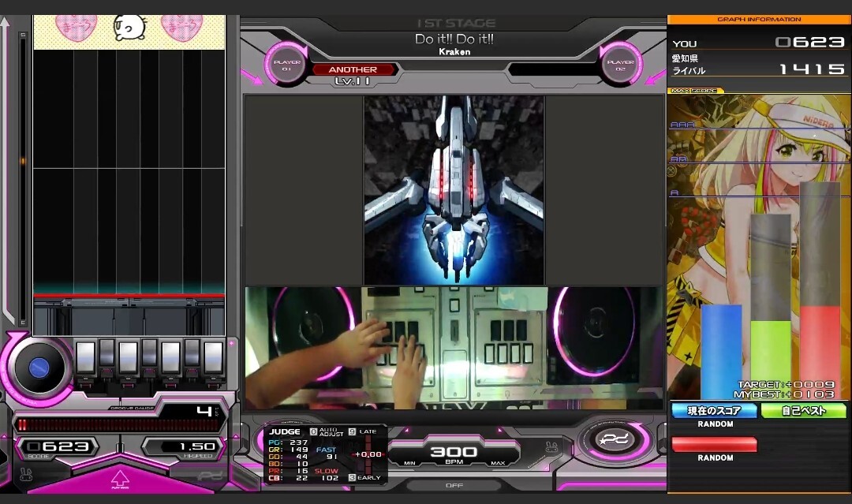
Task: Click the 自己ベスト green button
Action: 804,411
